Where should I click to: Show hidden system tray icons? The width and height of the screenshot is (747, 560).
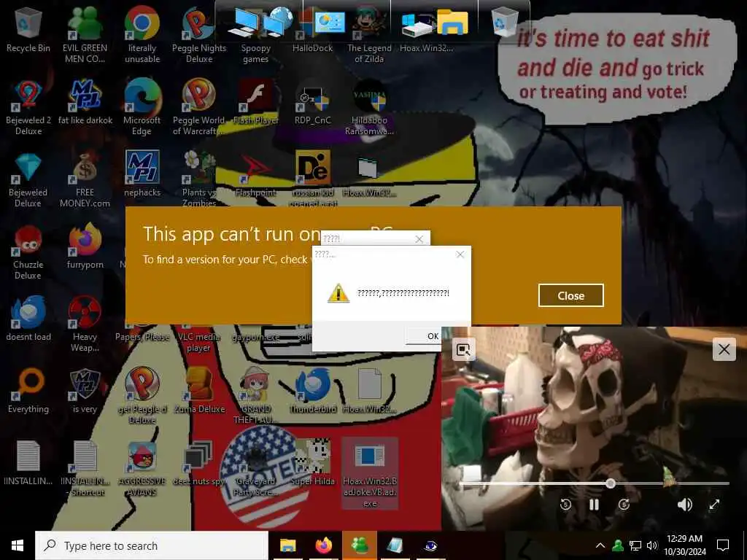[600, 545]
